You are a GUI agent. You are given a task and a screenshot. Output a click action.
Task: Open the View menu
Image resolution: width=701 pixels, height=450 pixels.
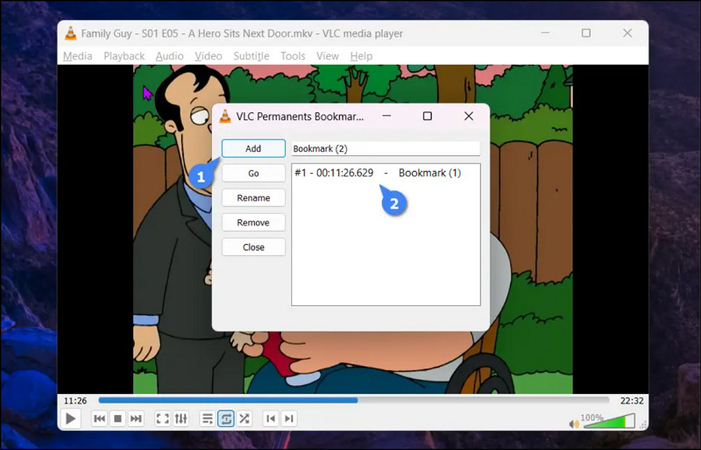click(328, 56)
